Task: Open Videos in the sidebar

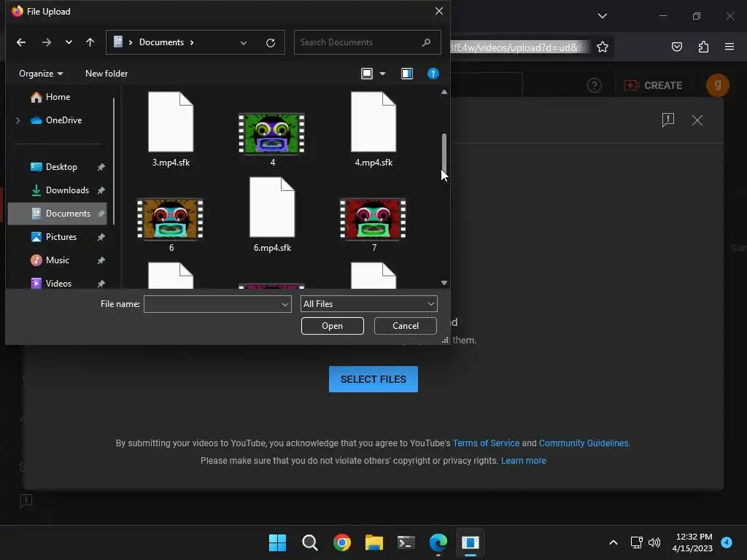Action: click(x=51, y=284)
